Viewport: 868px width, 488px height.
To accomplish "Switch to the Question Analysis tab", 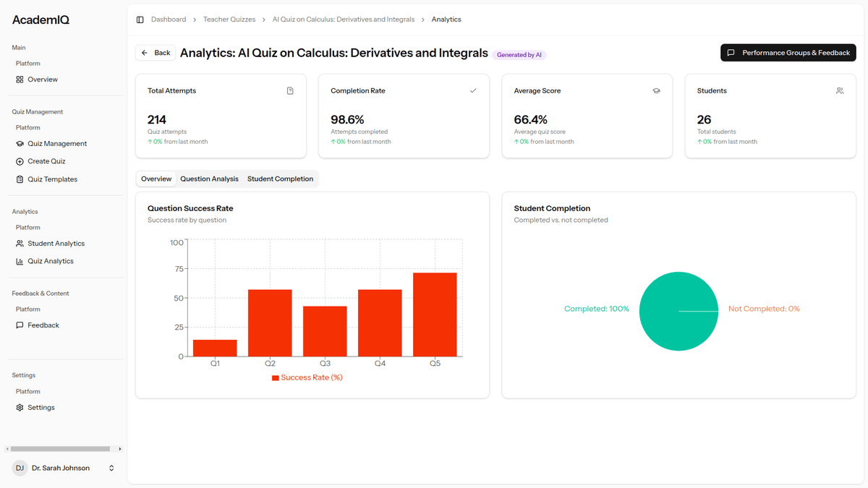I will coord(209,179).
